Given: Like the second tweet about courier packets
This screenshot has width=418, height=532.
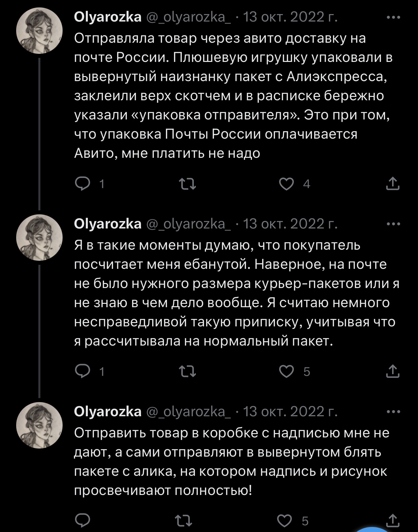Looking at the screenshot, I should (287, 371).
